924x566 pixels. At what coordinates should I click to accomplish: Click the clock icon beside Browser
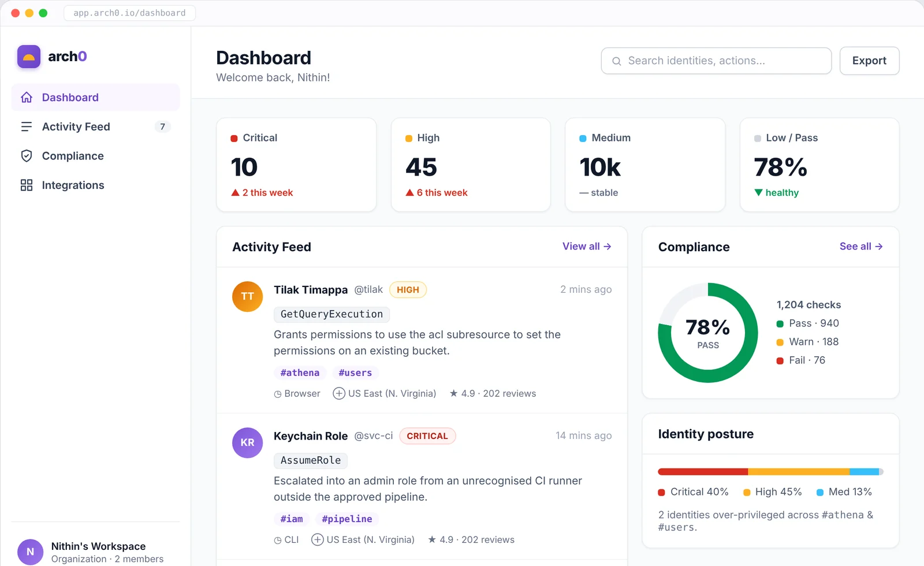(278, 394)
